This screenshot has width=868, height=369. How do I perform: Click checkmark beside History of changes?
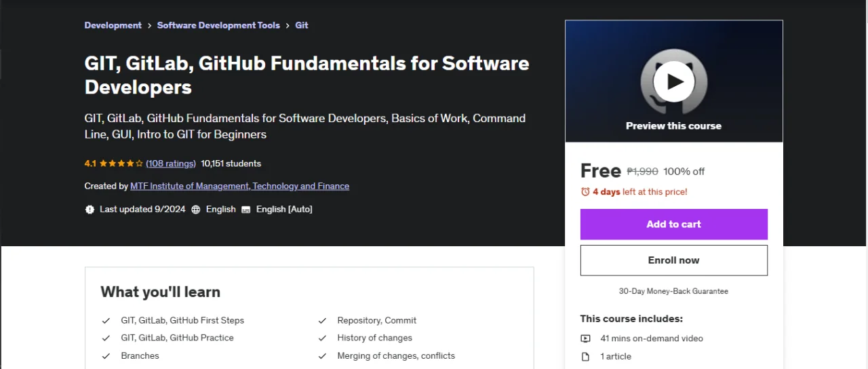click(x=323, y=338)
